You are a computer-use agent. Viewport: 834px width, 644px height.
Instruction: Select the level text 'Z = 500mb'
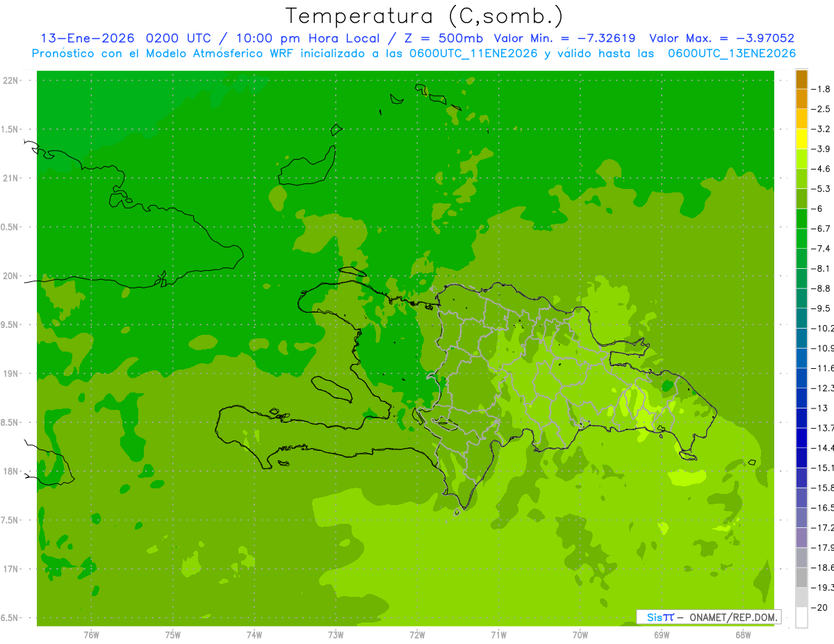point(442,38)
